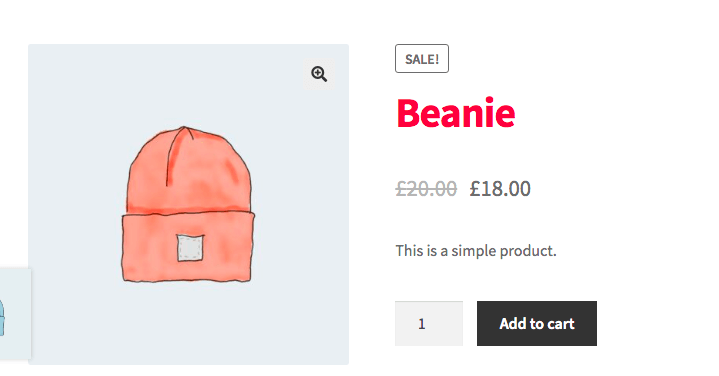719x376 pixels.
Task: Click the magnifier zoom icon on product image
Action: tap(319, 74)
